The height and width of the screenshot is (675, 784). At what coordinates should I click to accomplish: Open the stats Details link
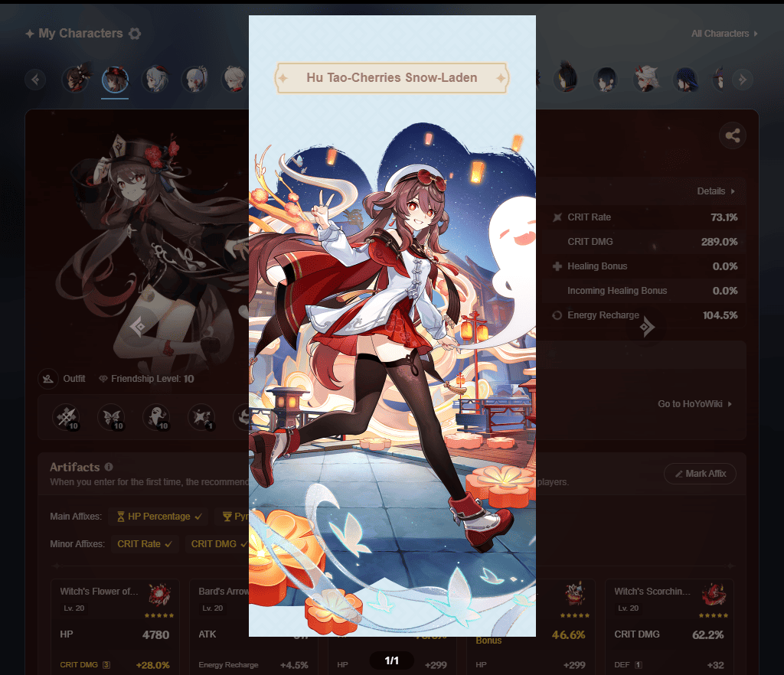pyautogui.click(x=716, y=191)
